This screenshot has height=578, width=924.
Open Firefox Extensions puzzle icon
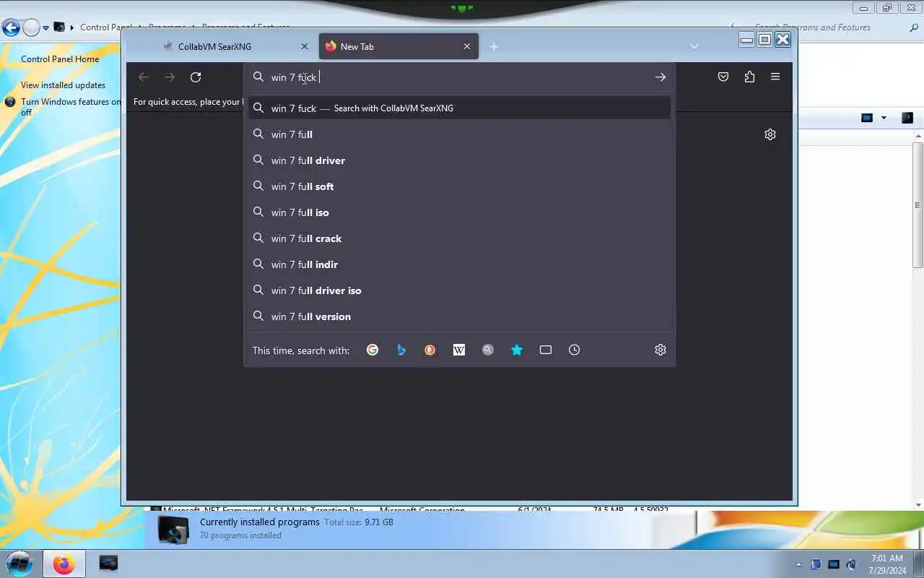pyautogui.click(x=749, y=77)
